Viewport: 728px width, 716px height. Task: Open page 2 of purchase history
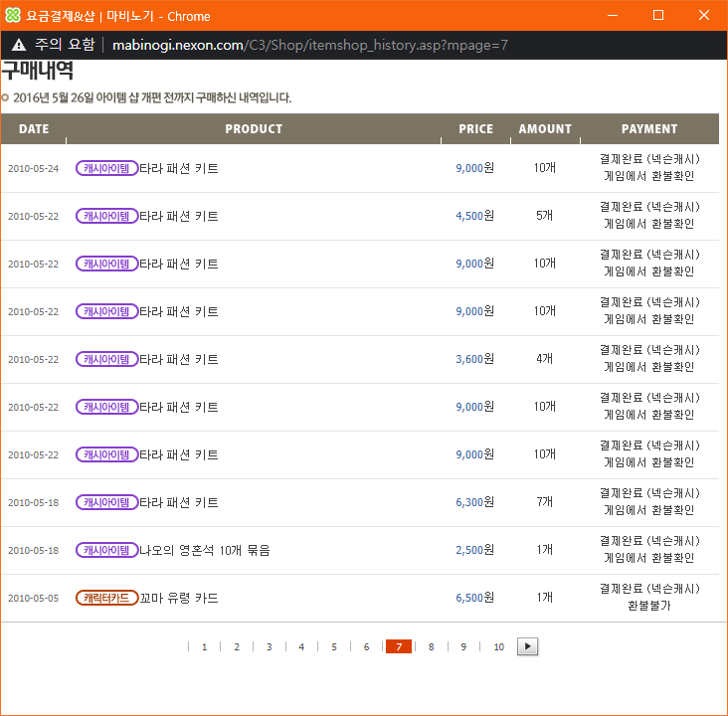click(237, 646)
